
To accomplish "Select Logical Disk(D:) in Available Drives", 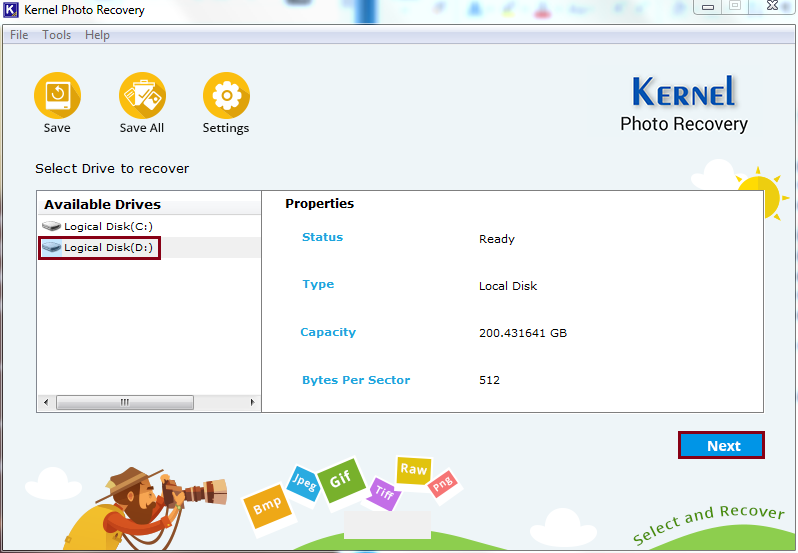I will click(x=108, y=247).
